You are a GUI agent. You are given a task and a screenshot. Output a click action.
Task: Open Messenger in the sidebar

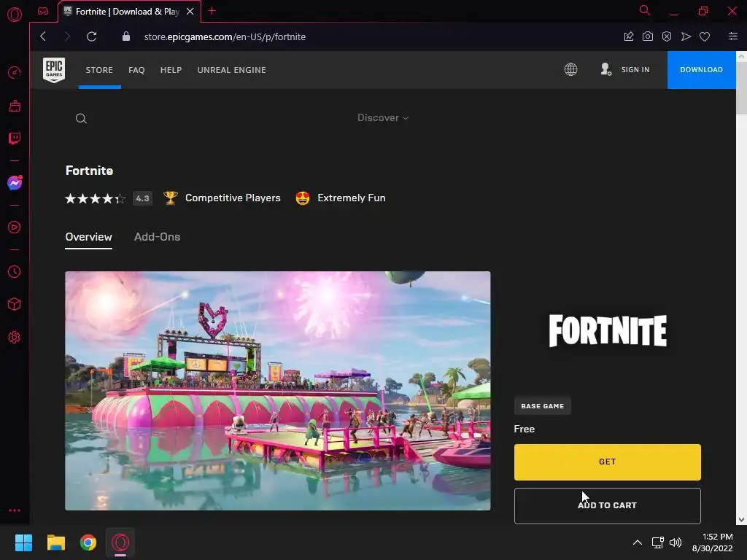tap(15, 183)
